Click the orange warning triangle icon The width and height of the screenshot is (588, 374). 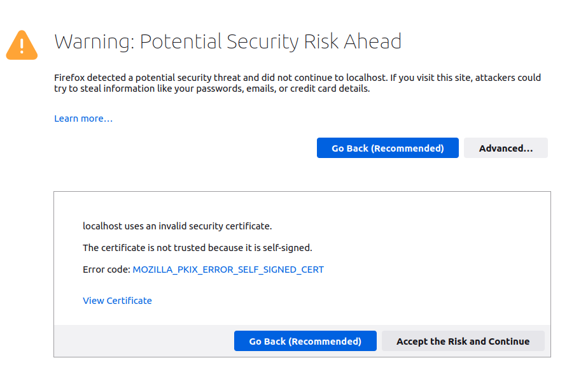(22, 45)
